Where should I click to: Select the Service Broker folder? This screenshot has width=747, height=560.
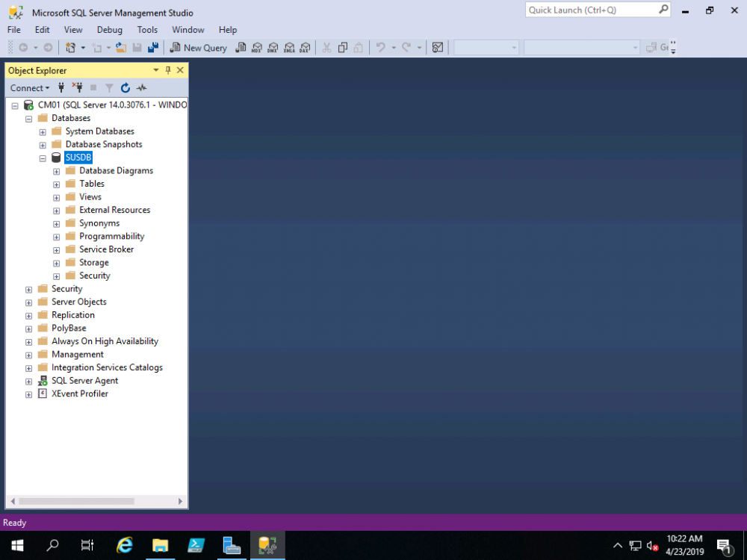point(106,249)
